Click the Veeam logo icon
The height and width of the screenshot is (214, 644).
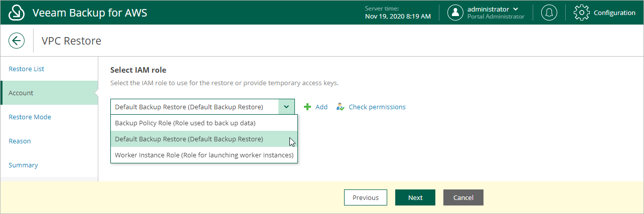pyautogui.click(x=17, y=13)
